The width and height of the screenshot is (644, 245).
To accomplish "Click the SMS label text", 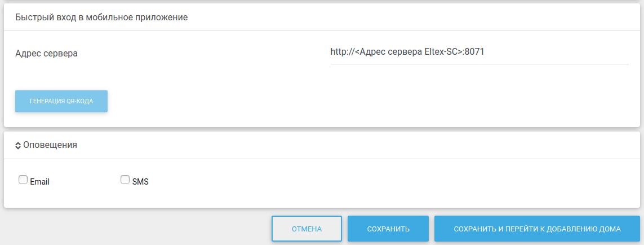I will 140,182.
